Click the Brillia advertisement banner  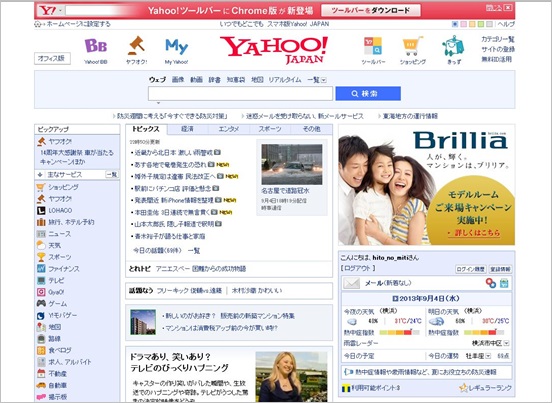coord(426,185)
